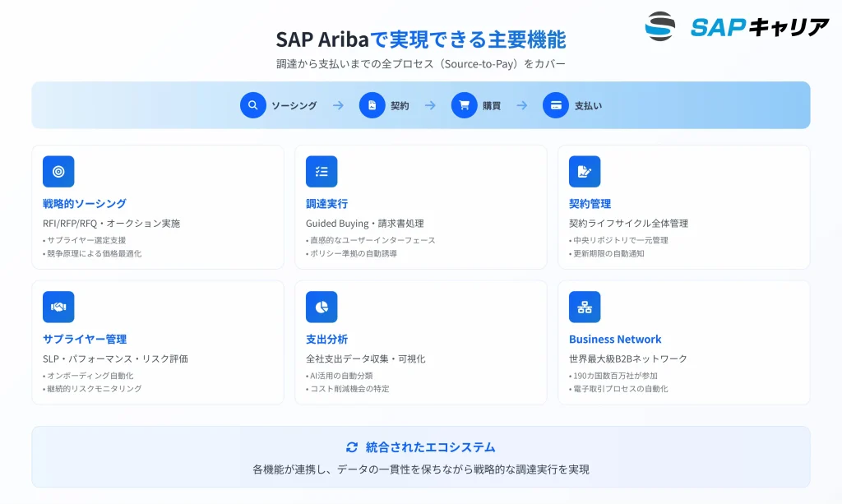This screenshot has width=842, height=504.
Task: Click the credit card icon beside 支払い
Action: (x=556, y=105)
